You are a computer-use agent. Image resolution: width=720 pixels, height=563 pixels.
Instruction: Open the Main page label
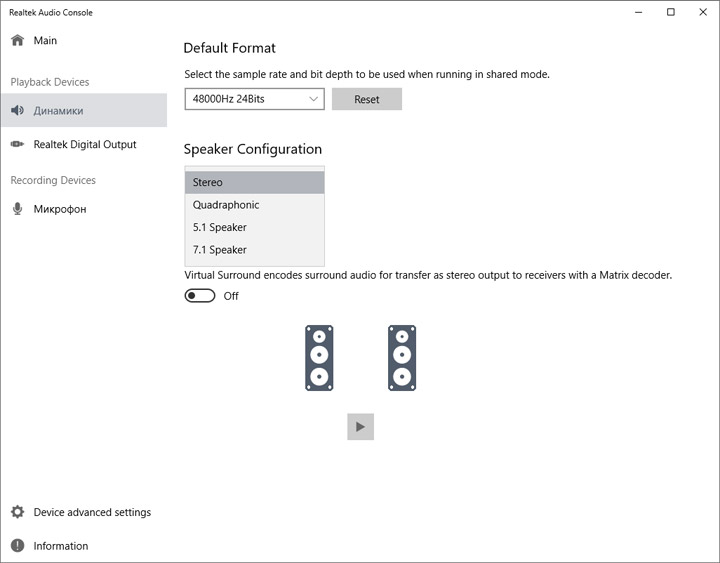[45, 41]
